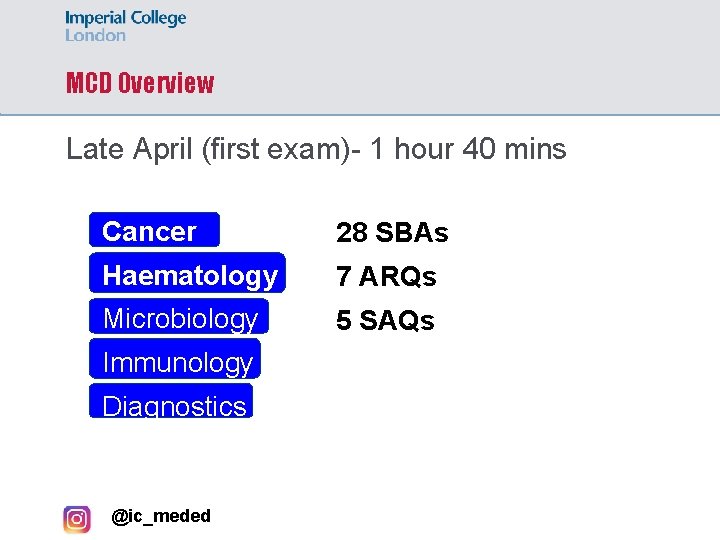Open the @ic_meded handle

click(161, 516)
